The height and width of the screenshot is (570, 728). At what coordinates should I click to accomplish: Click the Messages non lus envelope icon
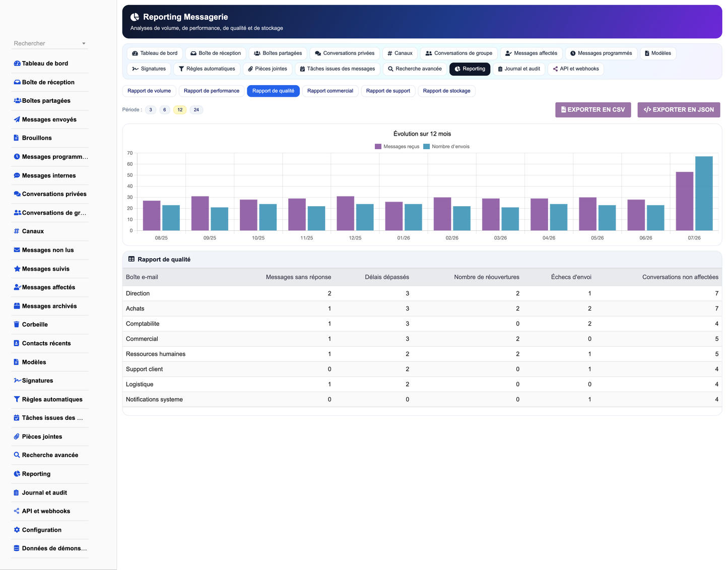(x=17, y=250)
